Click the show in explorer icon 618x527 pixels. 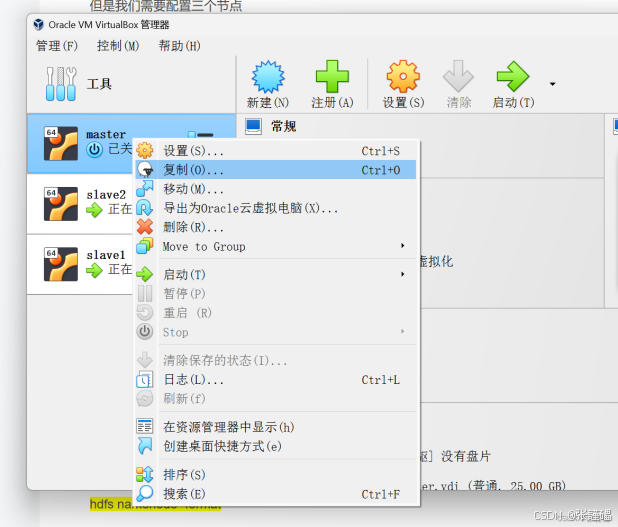(145, 426)
